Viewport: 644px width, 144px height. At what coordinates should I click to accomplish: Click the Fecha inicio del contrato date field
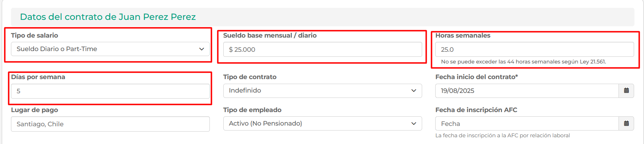527,91
